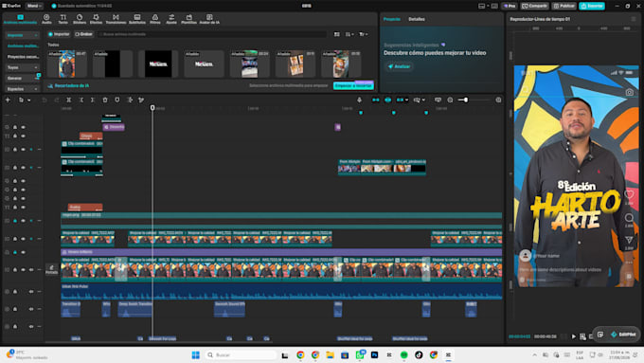The image size is (644, 363).
Task: Click the Publicar button
Action: (x=563, y=6)
